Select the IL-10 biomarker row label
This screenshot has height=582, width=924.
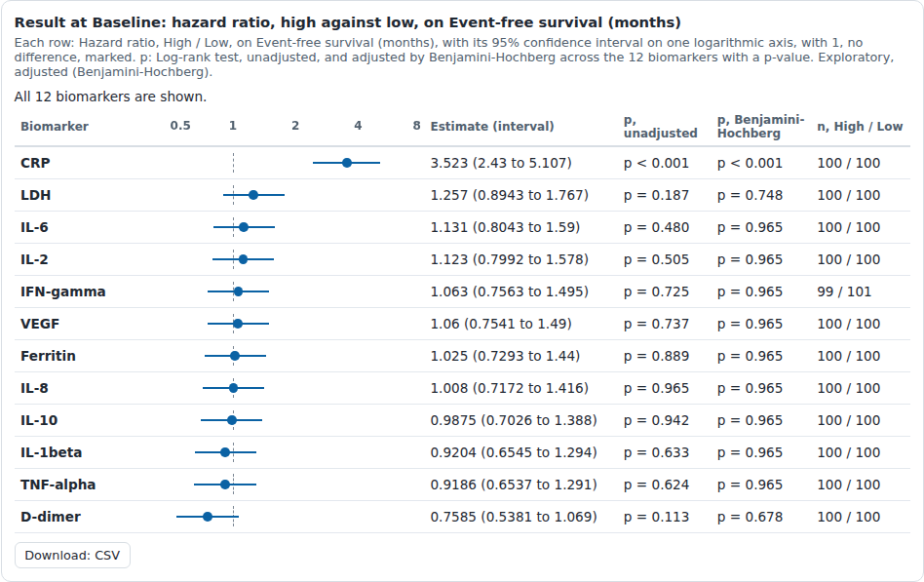39,420
